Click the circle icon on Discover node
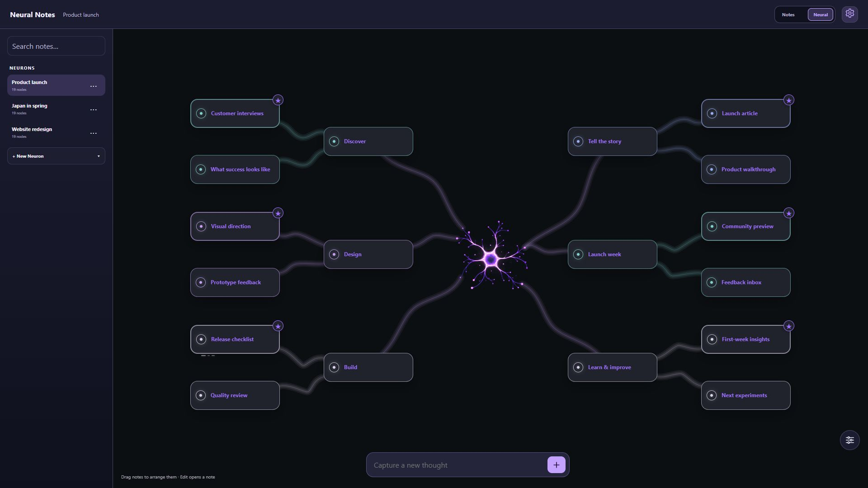 coord(334,141)
